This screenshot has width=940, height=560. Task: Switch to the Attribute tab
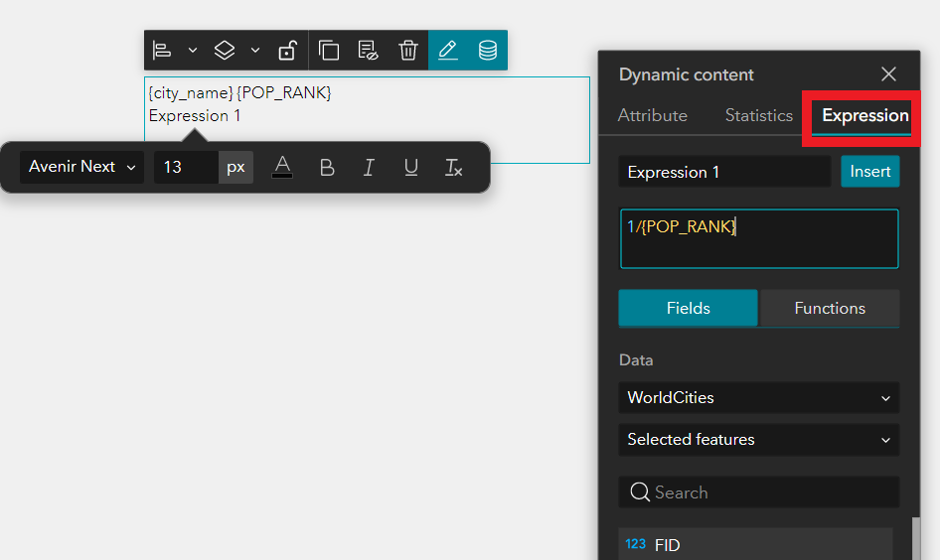point(652,115)
